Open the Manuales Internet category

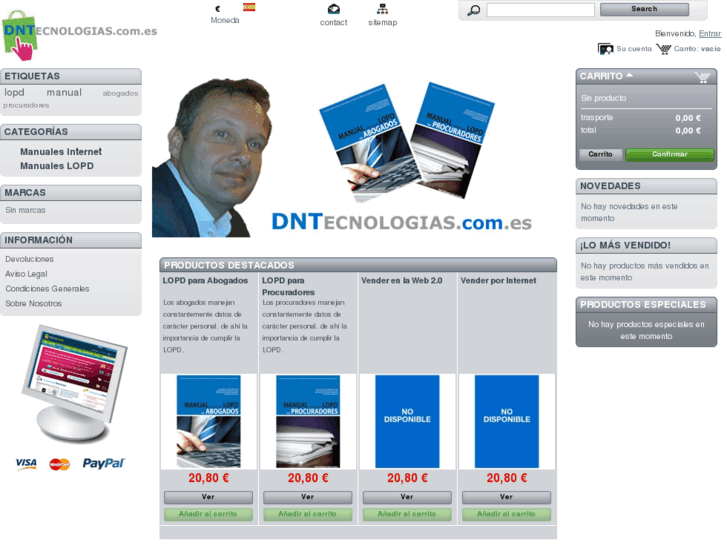61,152
